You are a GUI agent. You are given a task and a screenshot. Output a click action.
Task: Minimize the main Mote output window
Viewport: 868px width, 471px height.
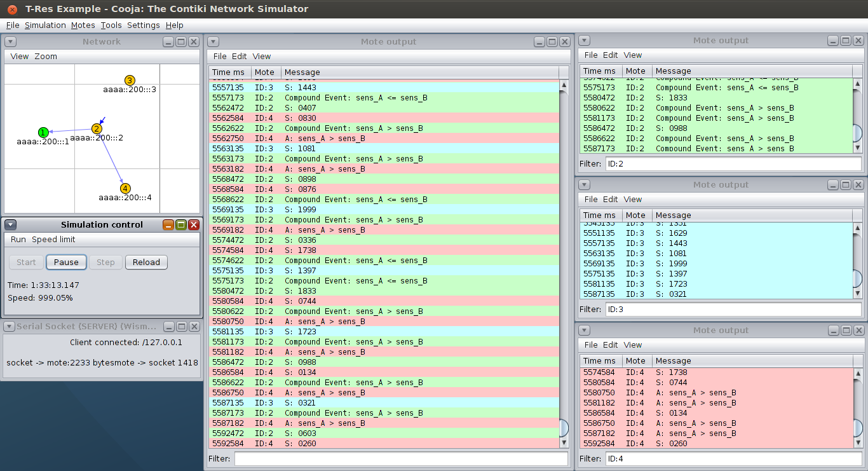coord(539,41)
